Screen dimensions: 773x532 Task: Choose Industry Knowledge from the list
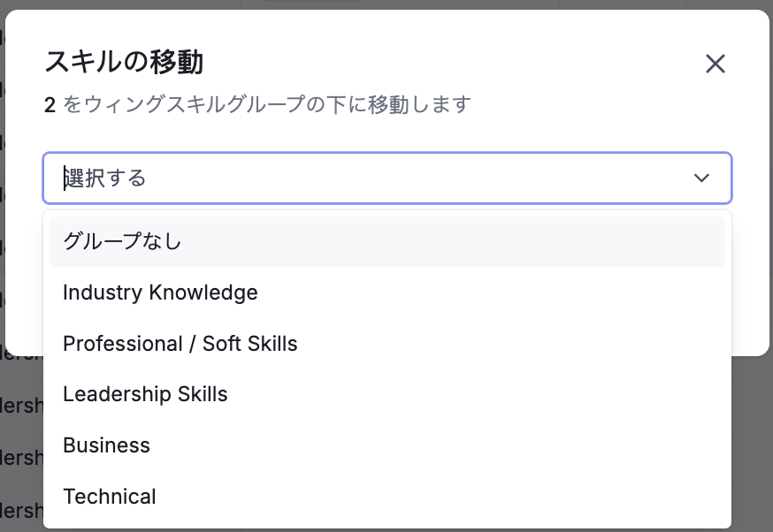[x=160, y=293]
